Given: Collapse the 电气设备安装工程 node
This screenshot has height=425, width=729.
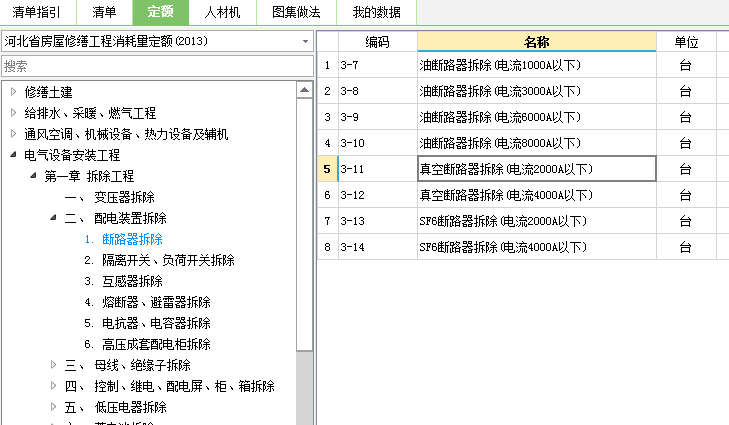Looking at the screenshot, I should 13,154.
